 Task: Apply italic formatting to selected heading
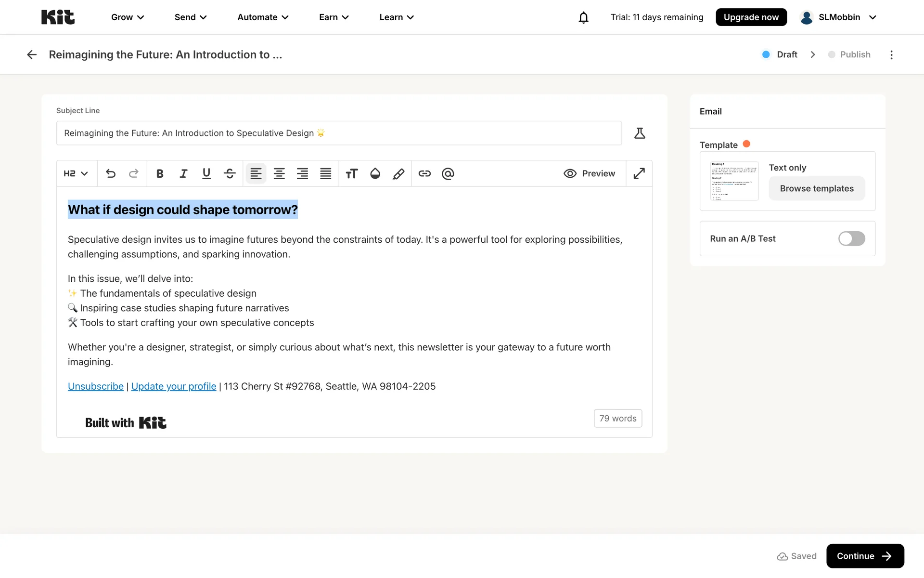[183, 173]
